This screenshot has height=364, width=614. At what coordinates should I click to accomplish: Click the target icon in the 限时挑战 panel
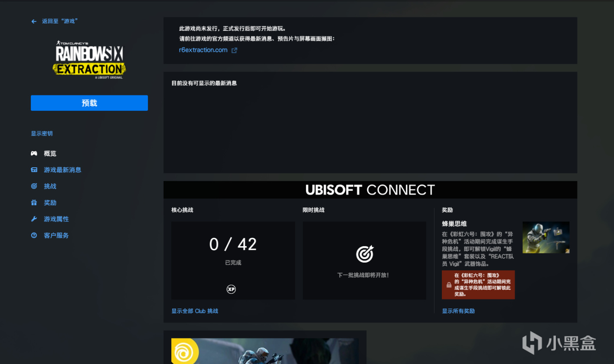(x=365, y=254)
